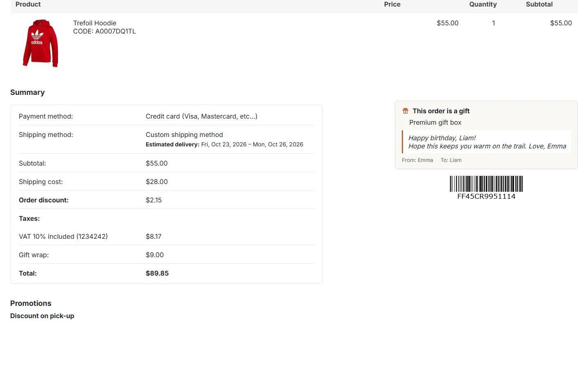The image size is (588, 368).
Task: Click the Product column header
Action: pos(28,4)
